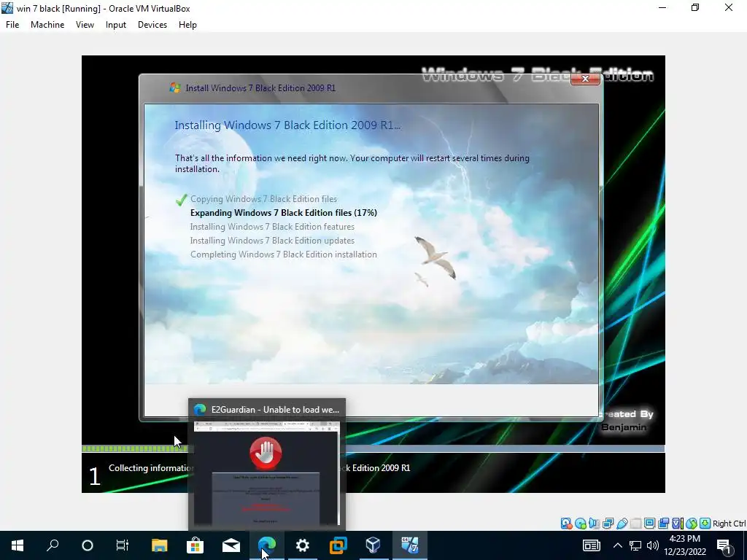Click the hard disk activity status icon

(x=566, y=524)
